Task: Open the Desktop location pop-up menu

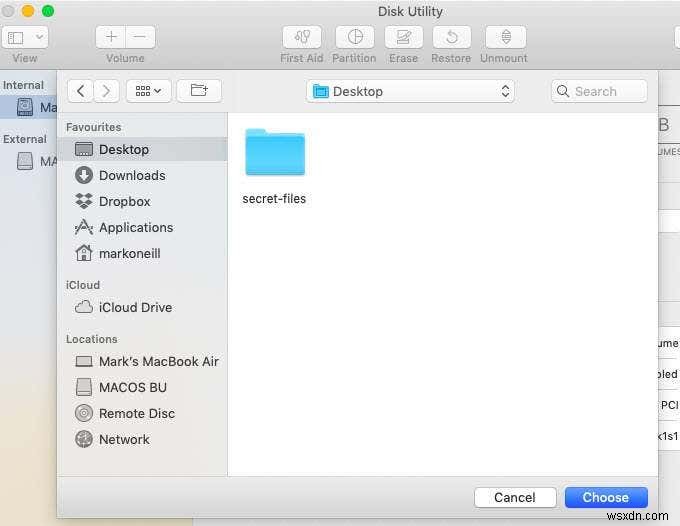Action: point(410,91)
